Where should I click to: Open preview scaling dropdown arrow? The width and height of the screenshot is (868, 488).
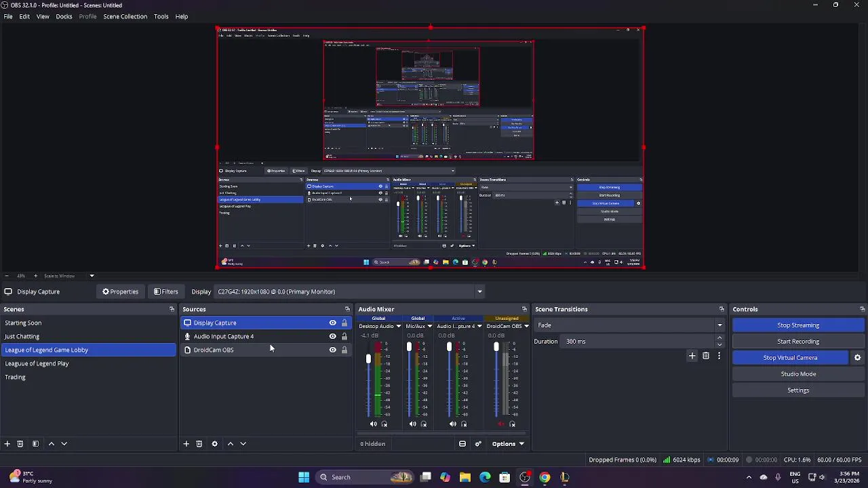92,276
